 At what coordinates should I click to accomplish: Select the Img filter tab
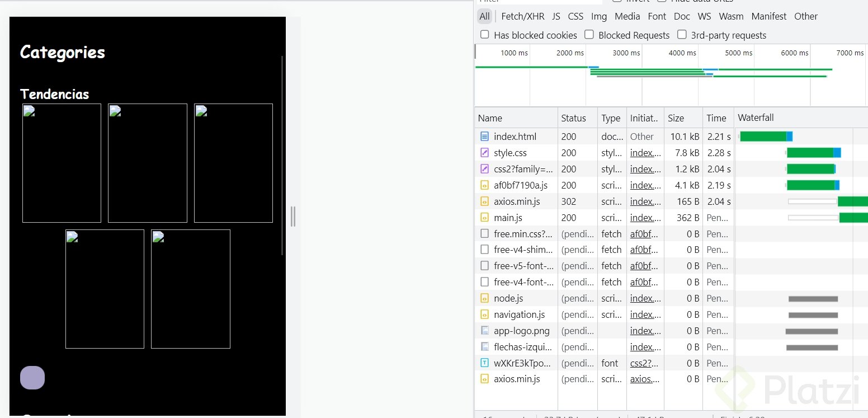click(598, 16)
